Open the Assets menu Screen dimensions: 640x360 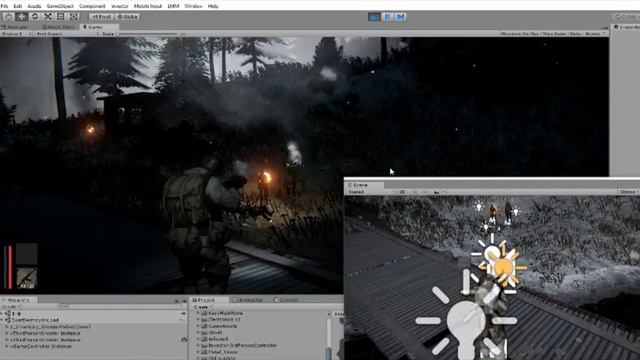coord(34,6)
